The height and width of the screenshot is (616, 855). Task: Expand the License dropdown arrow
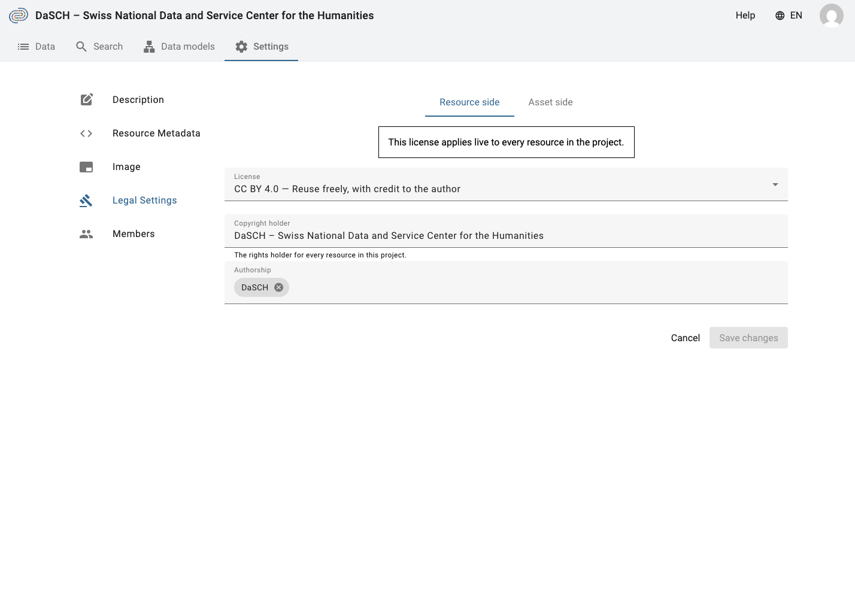click(x=775, y=184)
